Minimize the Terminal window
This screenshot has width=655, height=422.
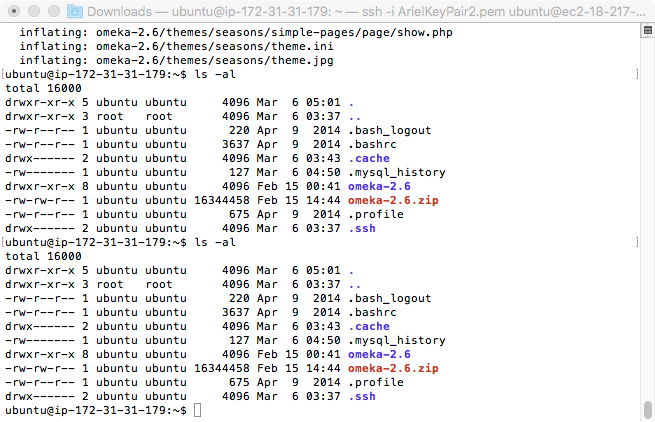point(34,11)
